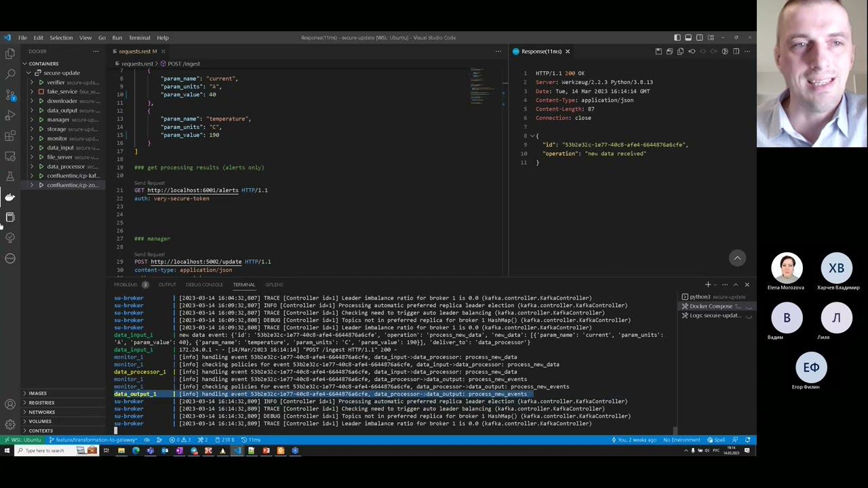
Task: Open the Terminal menu
Action: (x=139, y=38)
